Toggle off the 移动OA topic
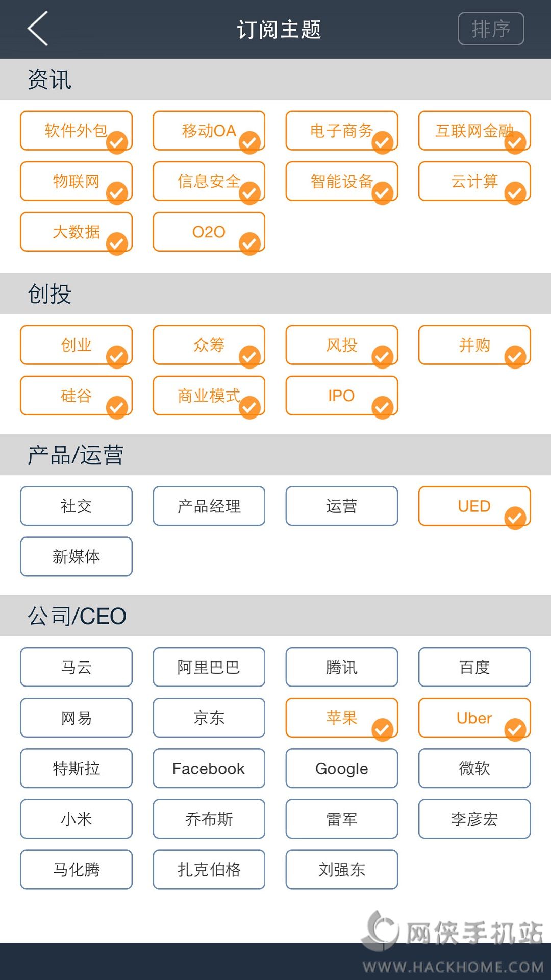The image size is (551, 980). point(209,131)
